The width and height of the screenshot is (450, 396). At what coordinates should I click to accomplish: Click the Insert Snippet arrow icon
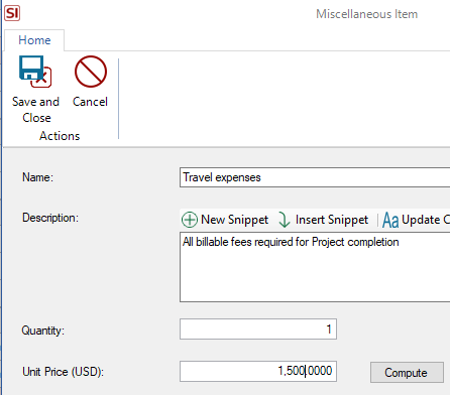click(284, 220)
